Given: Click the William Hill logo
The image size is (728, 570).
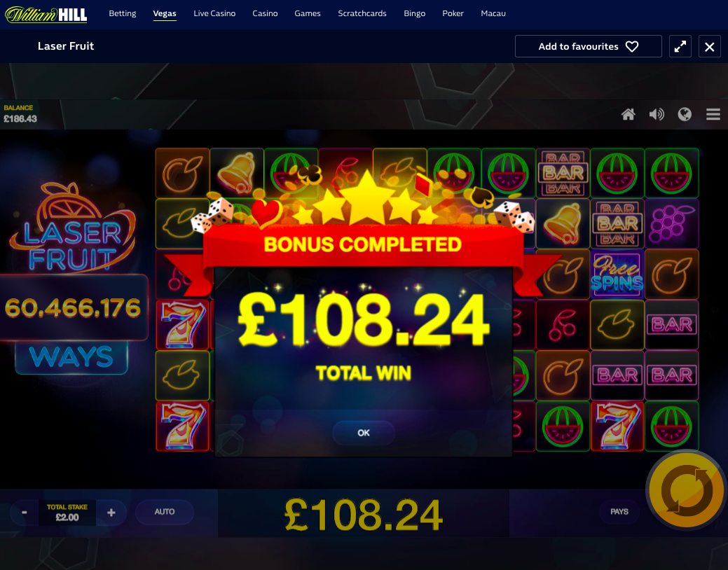Looking at the screenshot, I should click(46, 15).
